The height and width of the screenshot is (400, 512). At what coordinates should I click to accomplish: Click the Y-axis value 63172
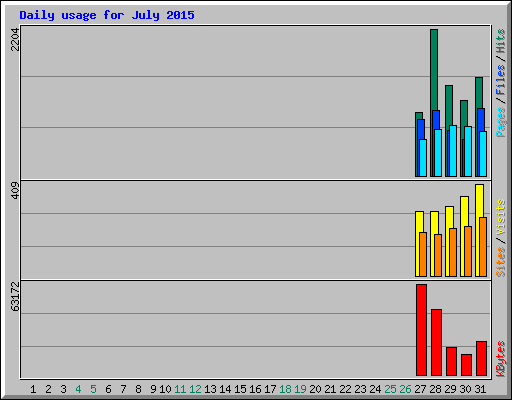(x=15, y=297)
